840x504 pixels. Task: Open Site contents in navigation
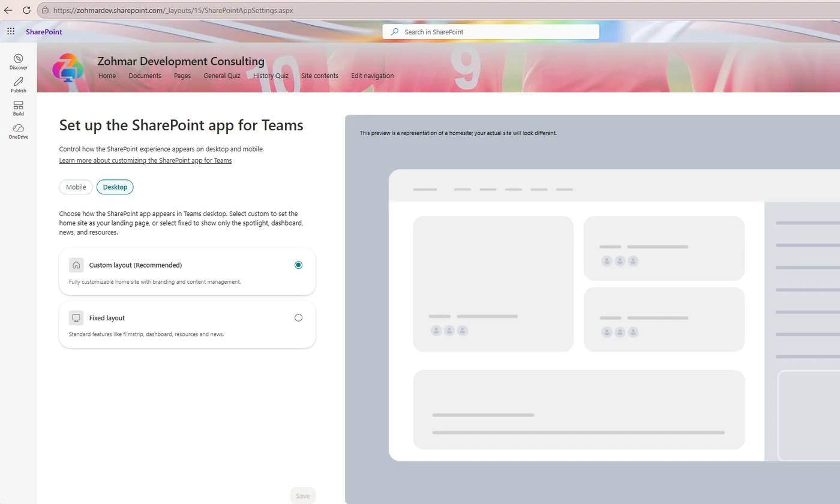320,76
